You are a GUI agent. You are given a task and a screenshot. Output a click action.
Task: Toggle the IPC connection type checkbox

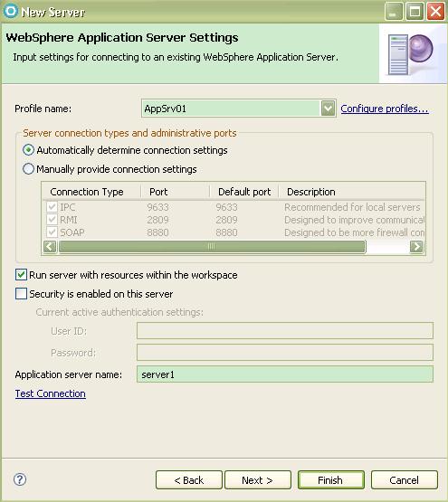[52, 207]
